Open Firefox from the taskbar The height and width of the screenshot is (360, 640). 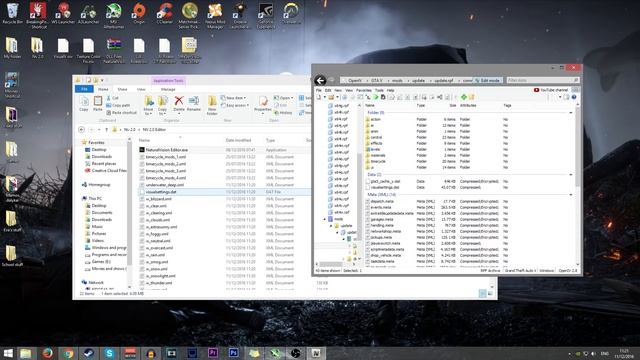[x=47, y=353]
